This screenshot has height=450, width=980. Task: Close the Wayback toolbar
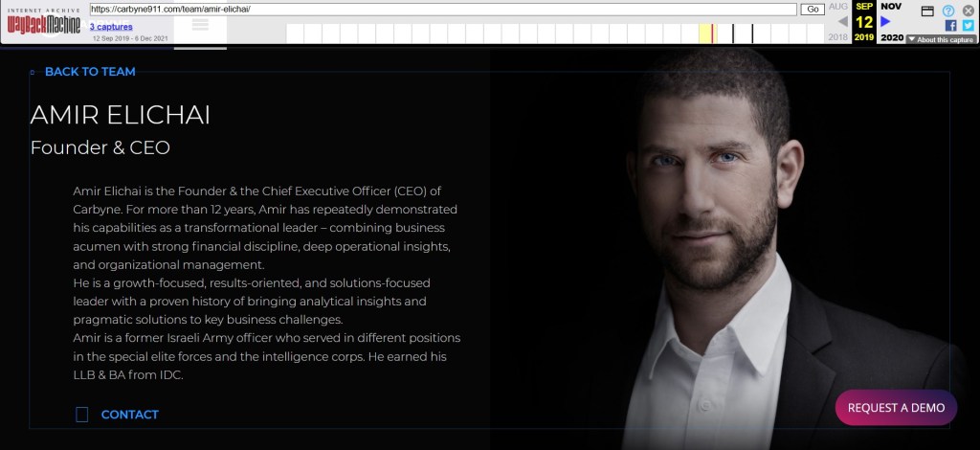point(969,11)
